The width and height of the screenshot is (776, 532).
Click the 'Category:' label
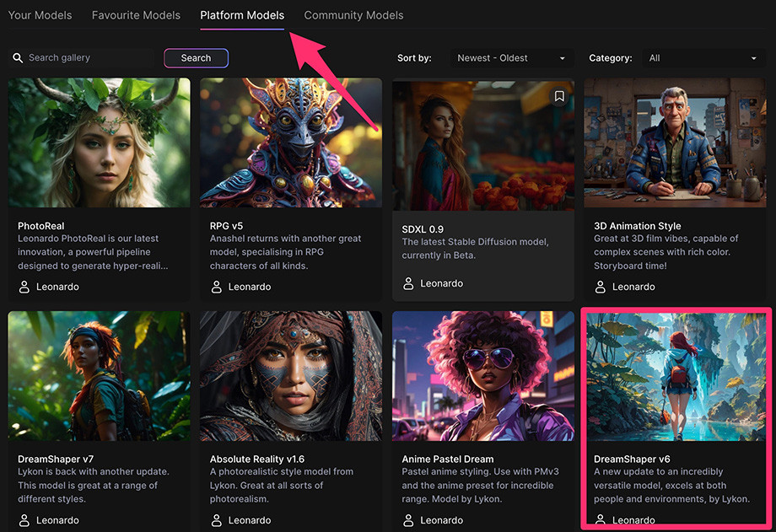610,58
